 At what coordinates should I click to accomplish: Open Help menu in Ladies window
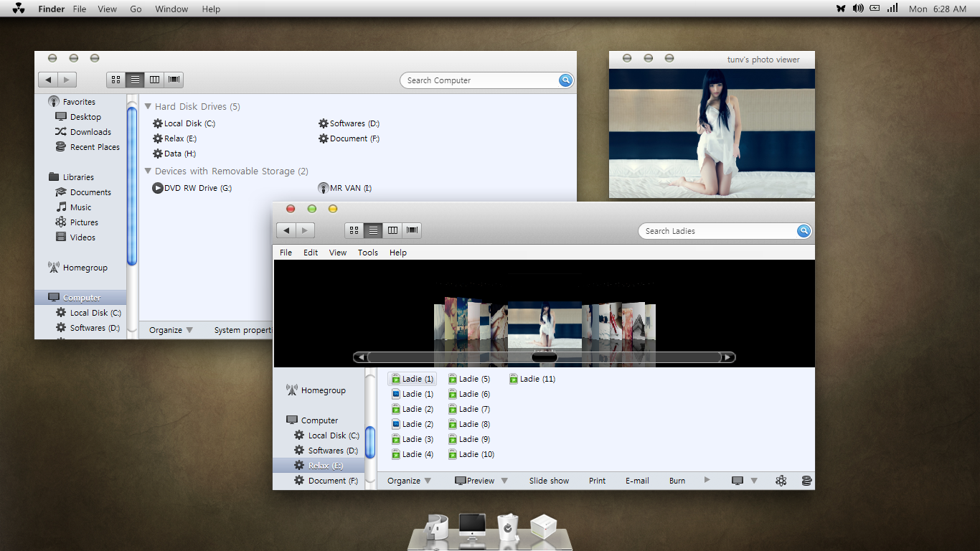tap(398, 253)
